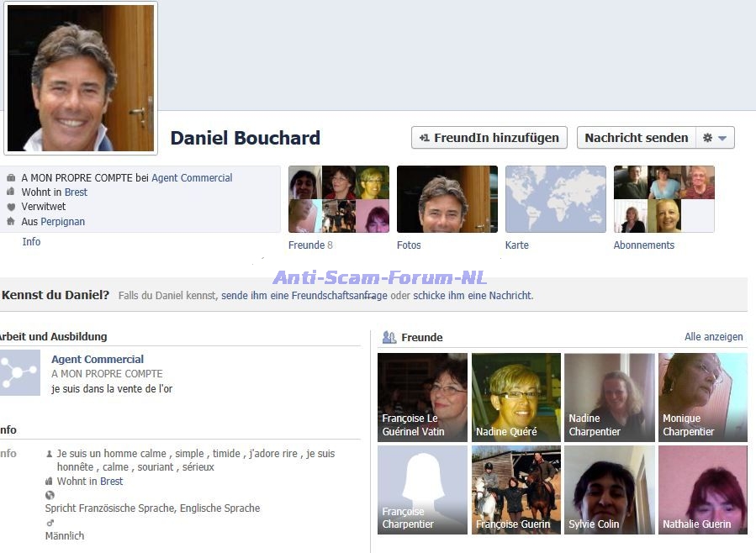Click 'sende ihm eine Freundschaftsanfrage' link
The width and height of the screenshot is (756, 553).
pyautogui.click(x=304, y=296)
